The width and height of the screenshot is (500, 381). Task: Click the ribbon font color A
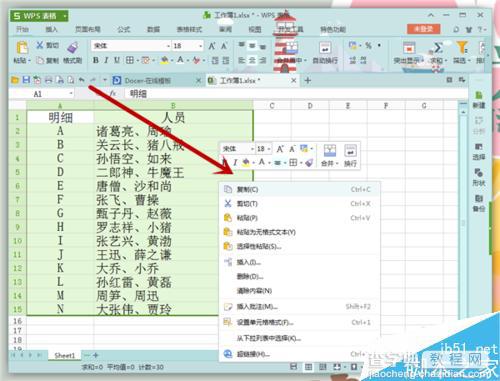click(180, 60)
